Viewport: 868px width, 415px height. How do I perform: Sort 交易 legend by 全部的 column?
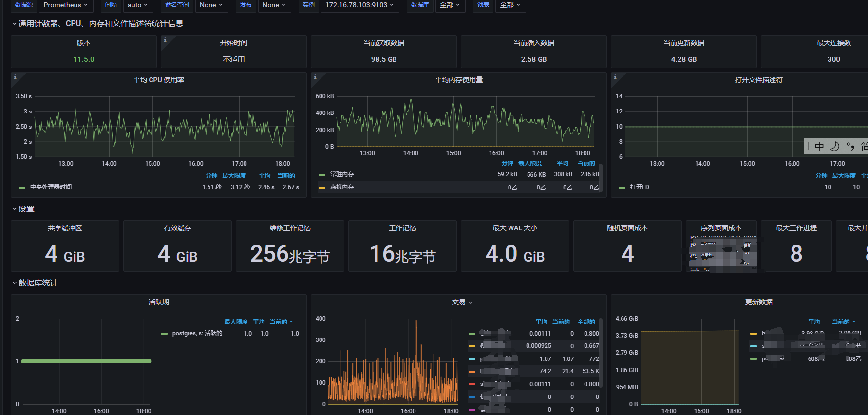tap(586, 321)
